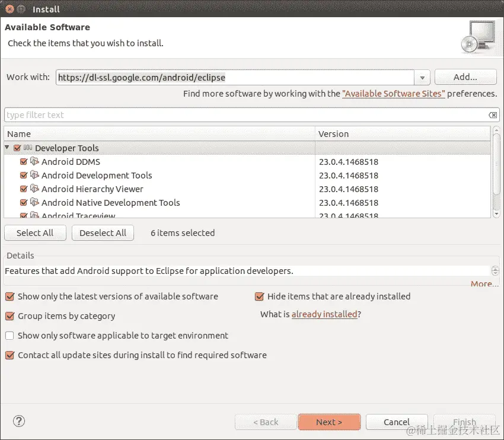
Task: Toggle Contact all update sites checkbox
Action: click(x=10, y=355)
